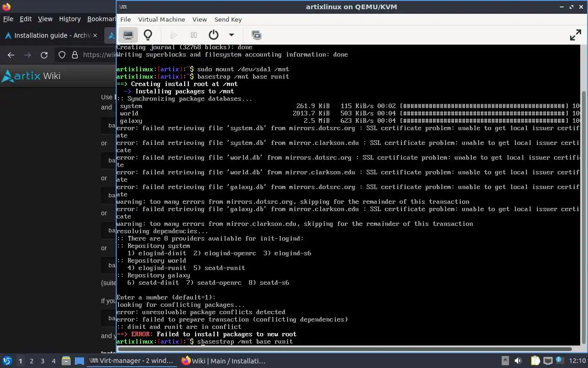The width and height of the screenshot is (588, 368).
Task: Click 'Enter a number (default=1):' prompt text
Action: pos(166,297)
